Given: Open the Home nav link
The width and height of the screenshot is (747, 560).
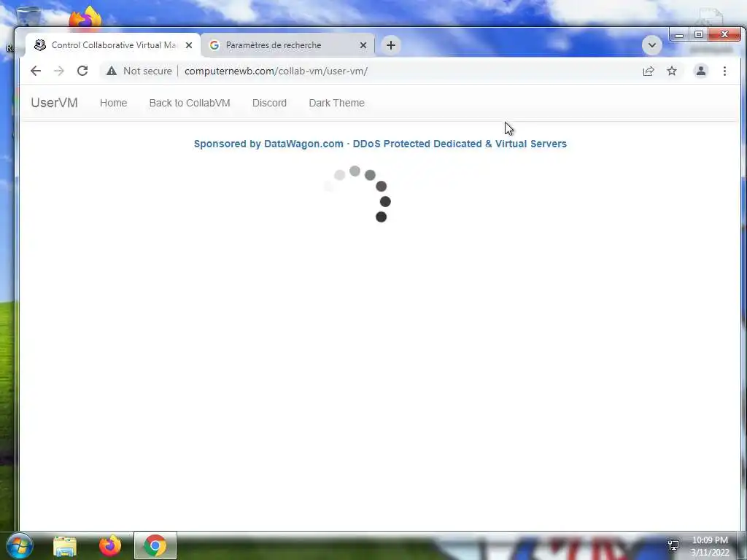Looking at the screenshot, I should (x=113, y=103).
